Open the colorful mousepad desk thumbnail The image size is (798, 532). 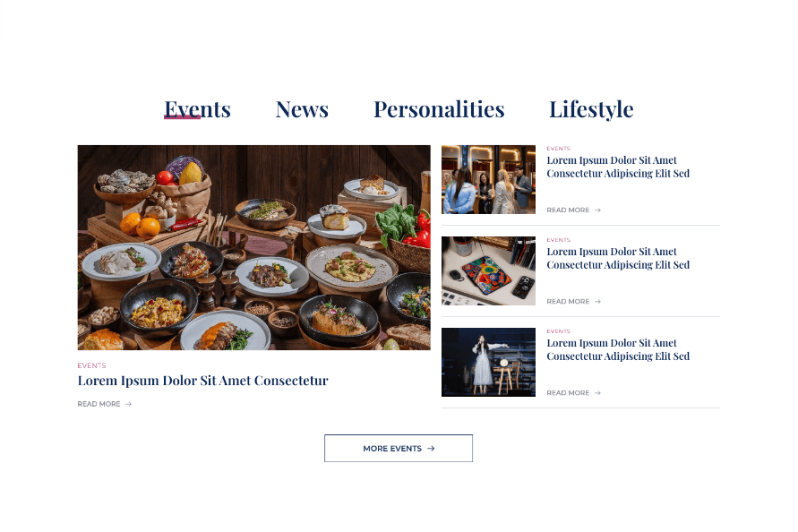pos(489,270)
